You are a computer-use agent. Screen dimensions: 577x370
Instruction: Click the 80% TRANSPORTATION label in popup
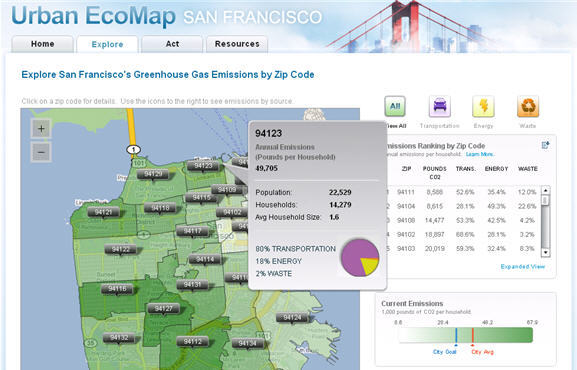click(295, 249)
